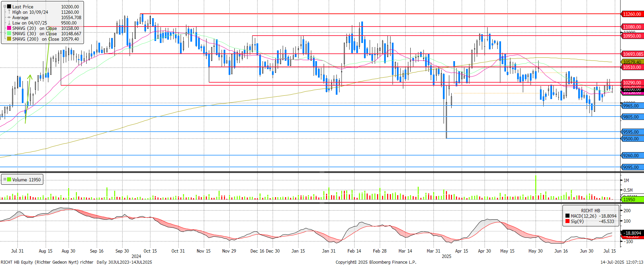The width and height of the screenshot is (644, 265).
Task: Click the 2025 year label on date axis
Action: [447, 256]
